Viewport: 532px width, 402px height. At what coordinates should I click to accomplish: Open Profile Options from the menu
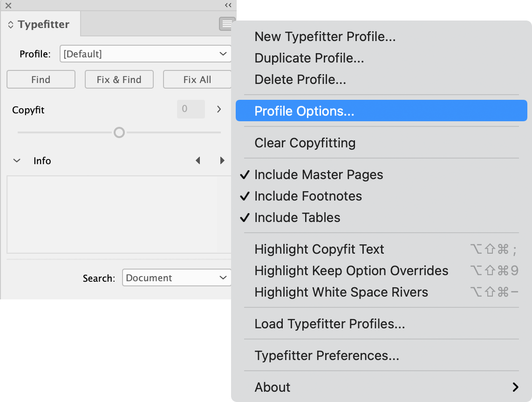pos(382,111)
